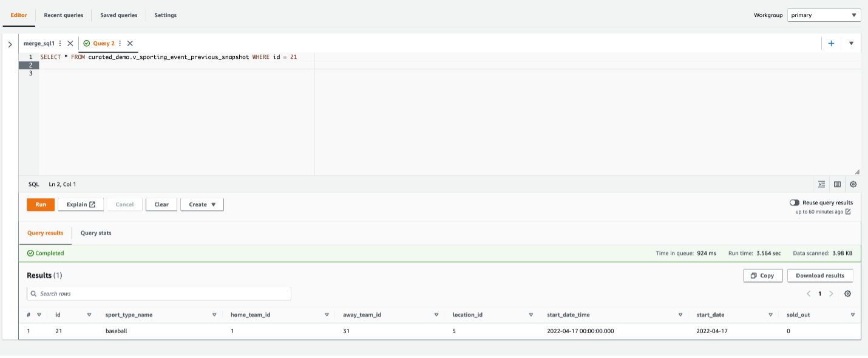Toggle Reuse query results switch
The width and height of the screenshot is (868, 358).
tap(795, 202)
